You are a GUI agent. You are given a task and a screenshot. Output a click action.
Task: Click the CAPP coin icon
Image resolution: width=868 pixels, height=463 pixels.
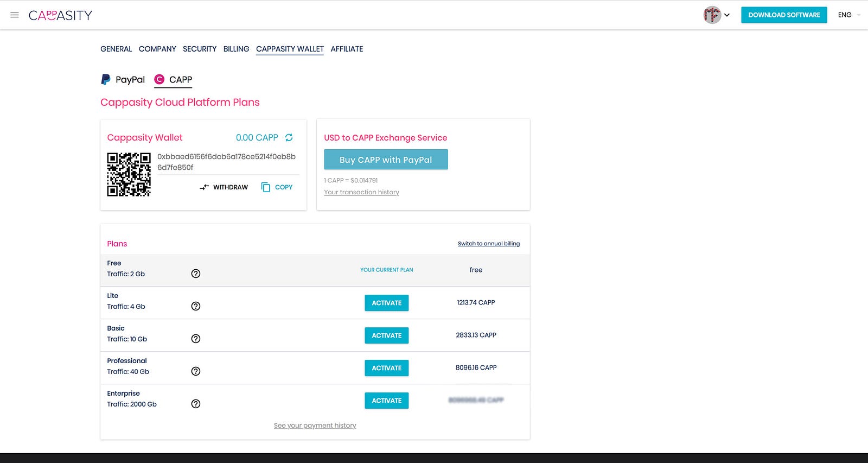(x=159, y=80)
